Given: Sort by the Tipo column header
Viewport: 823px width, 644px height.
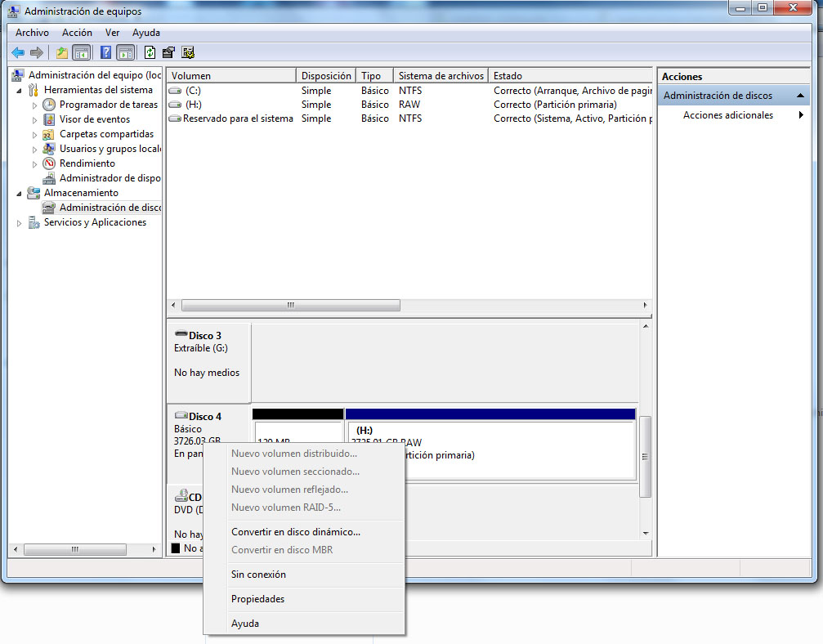Looking at the screenshot, I should pos(375,75).
